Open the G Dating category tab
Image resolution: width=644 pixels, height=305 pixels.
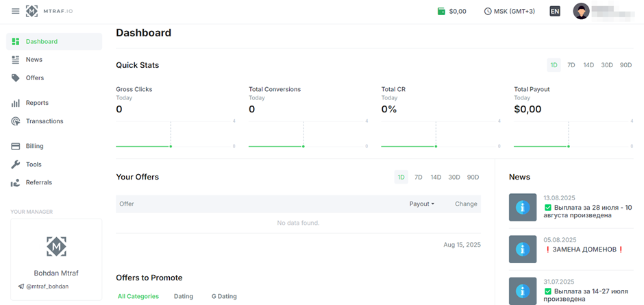pos(224,297)
